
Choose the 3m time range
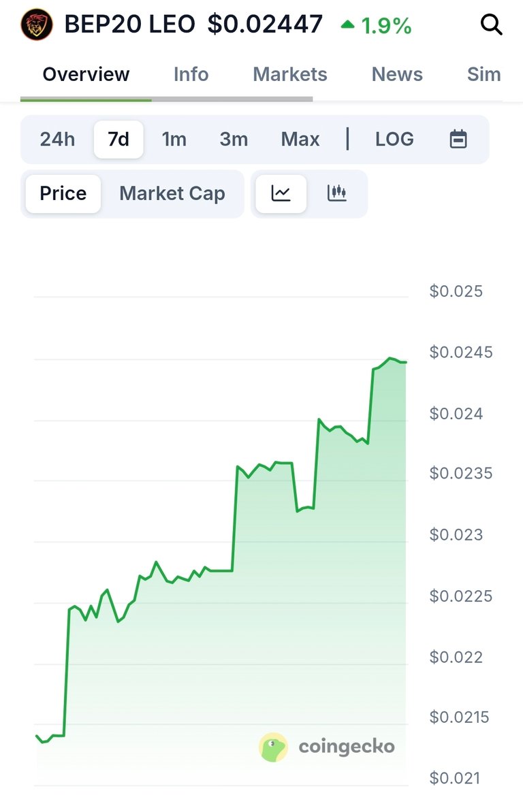click(234, 140)
